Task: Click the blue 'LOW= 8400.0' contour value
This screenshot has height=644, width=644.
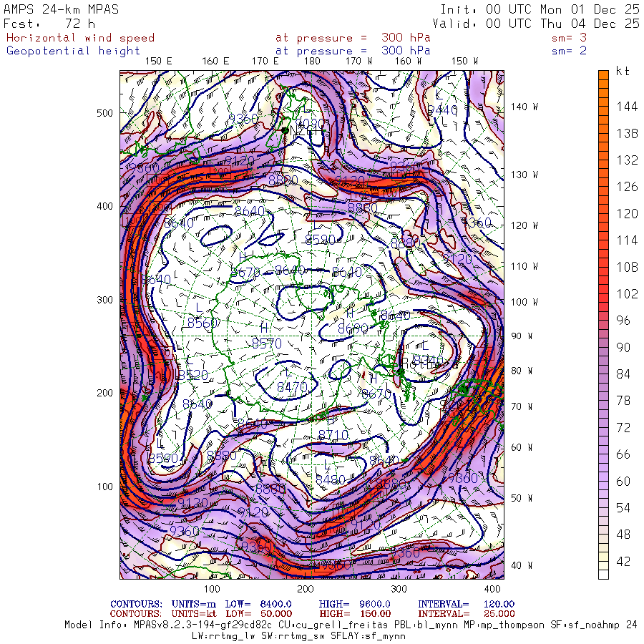Action: (258, 604)
